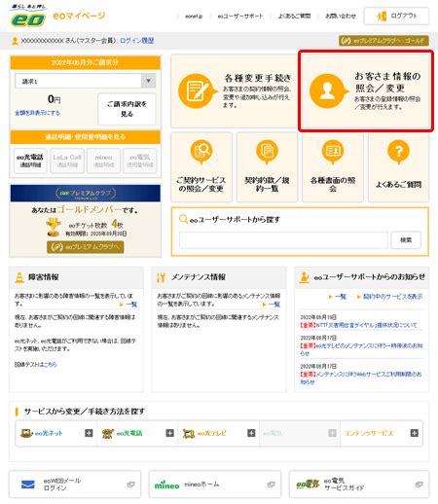Click external-link icon on mineoホーム card
The image size is (438, 504).
[x=272, y=485]
